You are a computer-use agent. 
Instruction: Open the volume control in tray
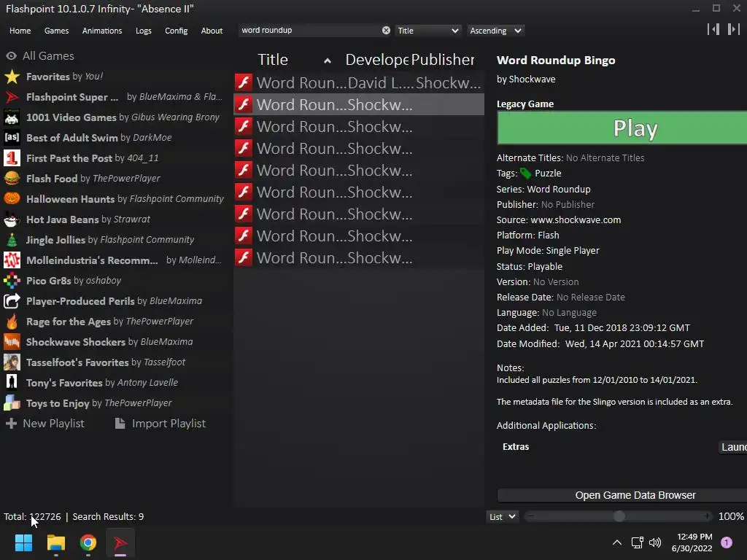pyautogui.click(x=656, y=542)
